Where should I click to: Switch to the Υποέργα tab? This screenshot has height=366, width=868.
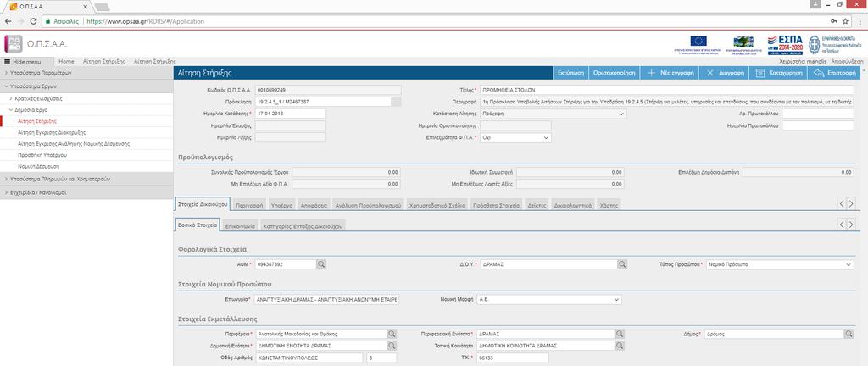(x=281, y=205)
